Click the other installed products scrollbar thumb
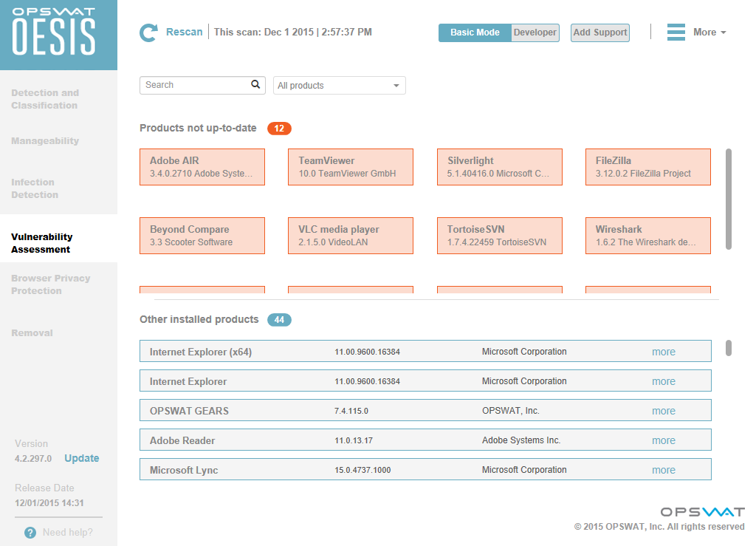This screenshot has width=756, height=546. tap(729, 348)
